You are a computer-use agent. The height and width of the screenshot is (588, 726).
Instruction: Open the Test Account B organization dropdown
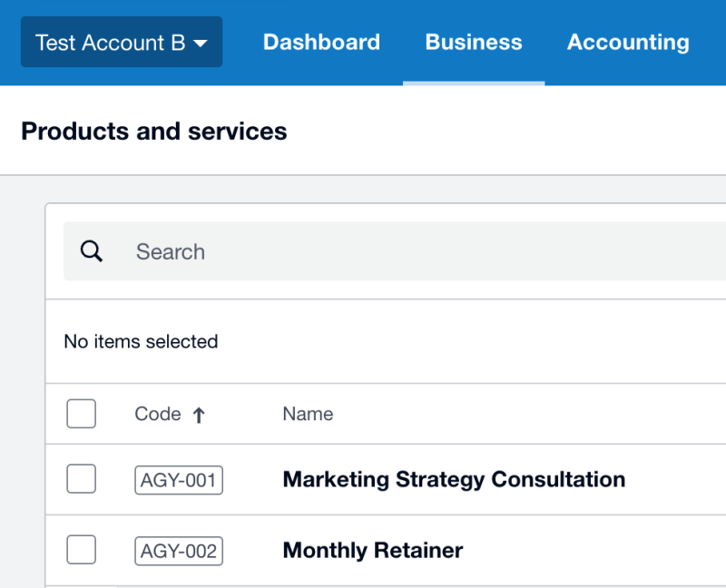point(122,42)
